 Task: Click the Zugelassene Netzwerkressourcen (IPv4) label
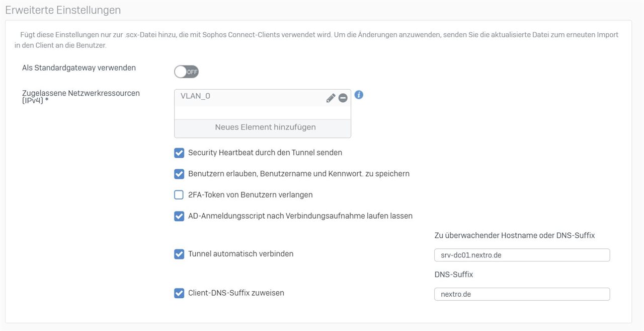click(80, 97)
